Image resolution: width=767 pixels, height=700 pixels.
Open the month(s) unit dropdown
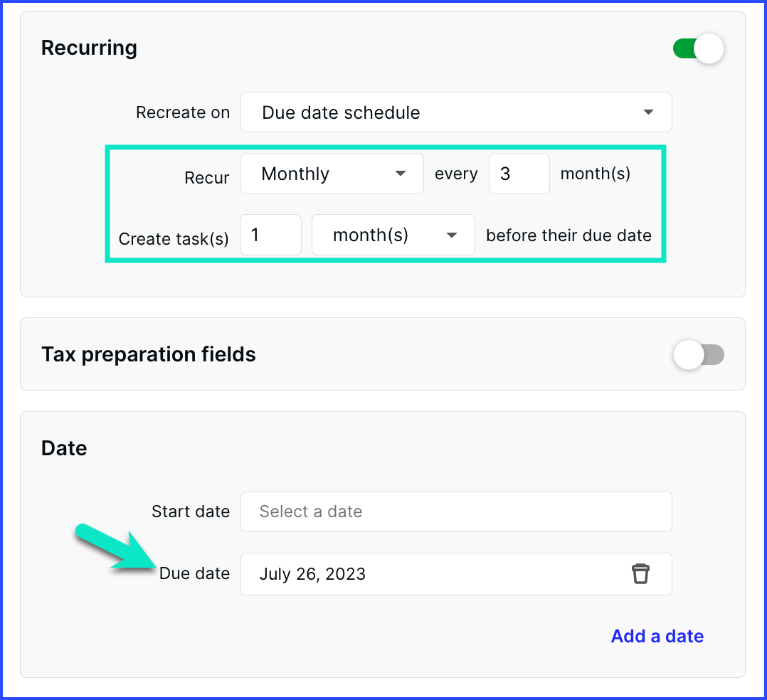tap(393, 235)
